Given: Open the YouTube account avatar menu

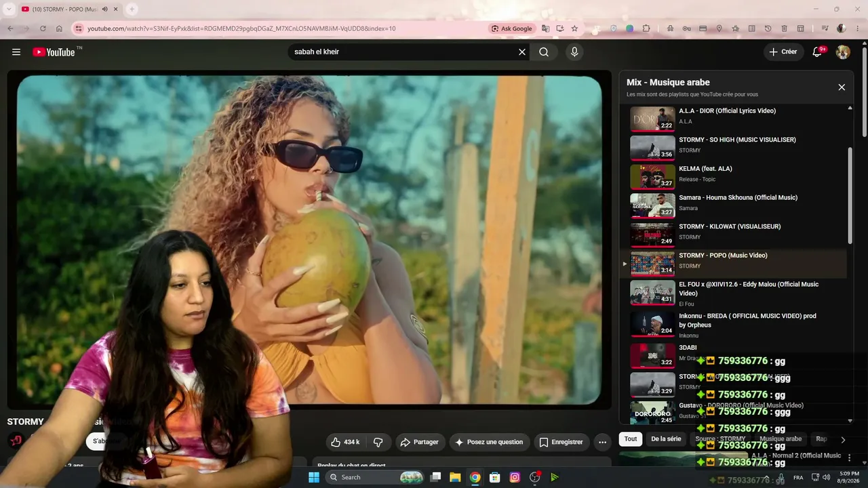Looking at the screenshot, I should pyautogui.click(x=843, y=52).
